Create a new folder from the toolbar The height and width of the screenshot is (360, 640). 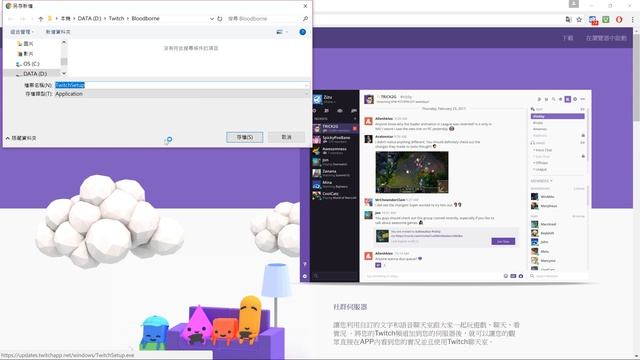58,32
